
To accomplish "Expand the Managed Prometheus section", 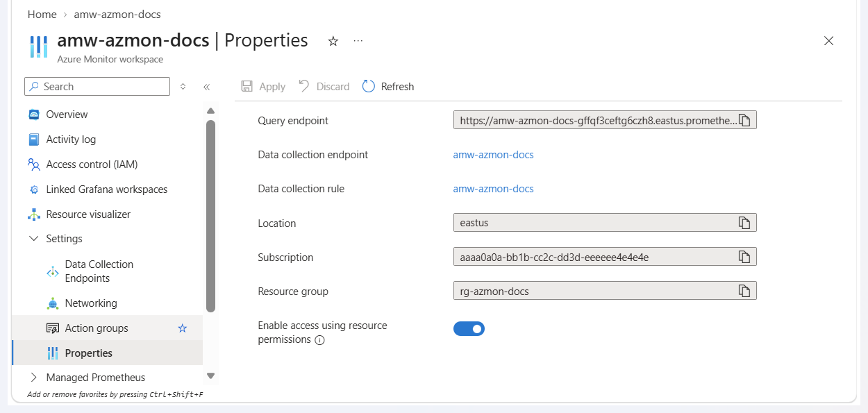I will (33, 378).
